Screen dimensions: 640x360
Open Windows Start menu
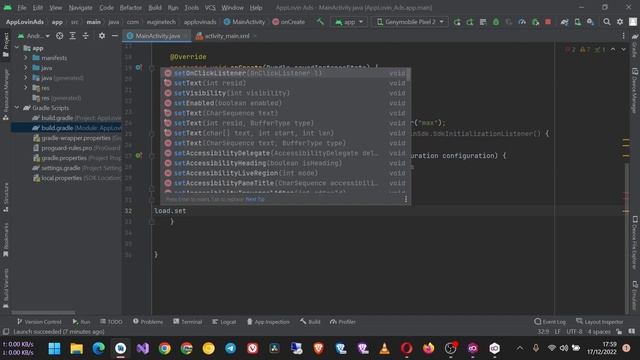tap(54, 348)
